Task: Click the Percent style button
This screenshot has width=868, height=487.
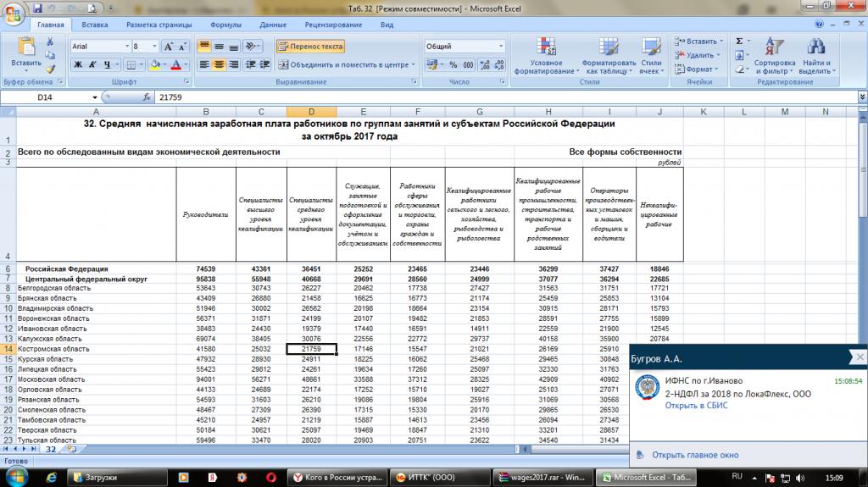Action: click(452, 64)
